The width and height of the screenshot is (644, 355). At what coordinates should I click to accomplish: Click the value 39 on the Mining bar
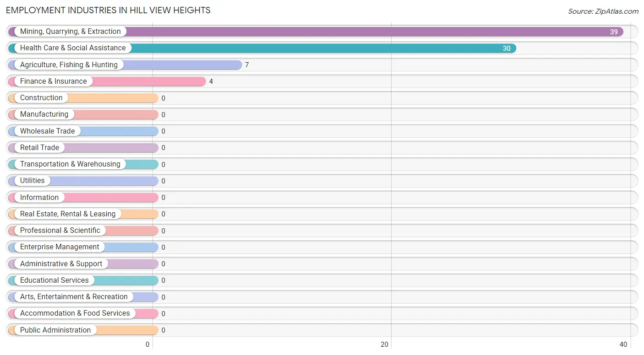coord(614,32)
